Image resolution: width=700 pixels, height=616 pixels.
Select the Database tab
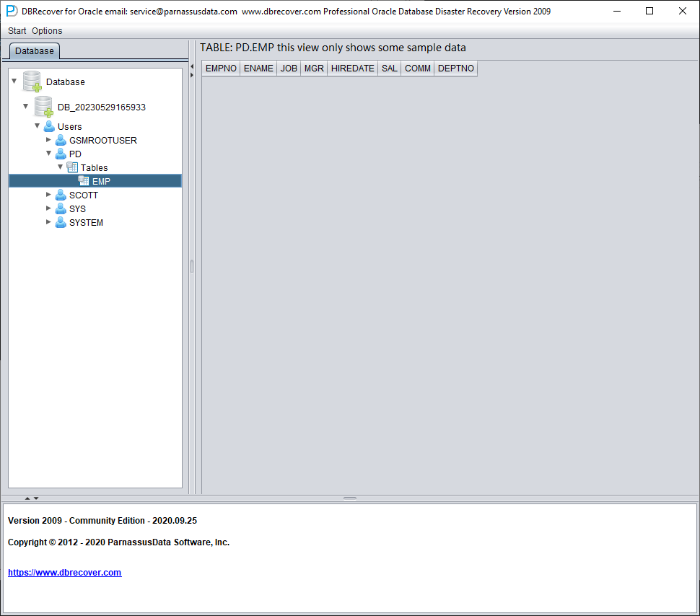[x=35, y=51]
